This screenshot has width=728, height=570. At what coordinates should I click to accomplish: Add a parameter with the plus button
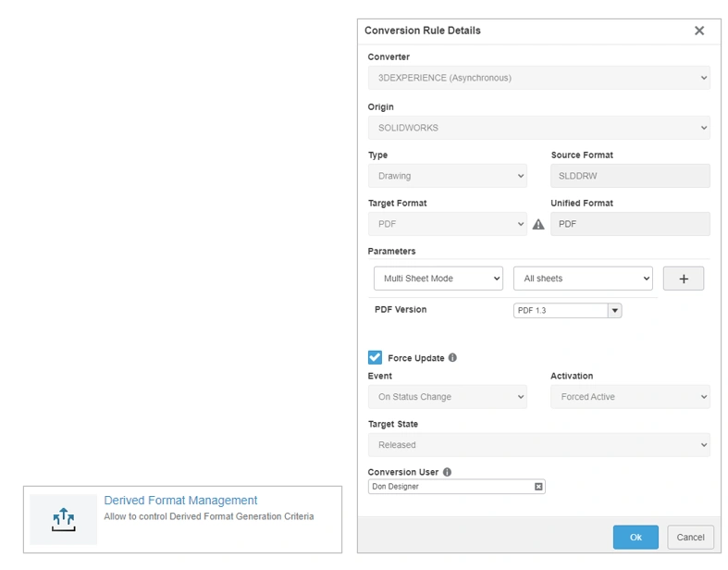pos(684,279)
